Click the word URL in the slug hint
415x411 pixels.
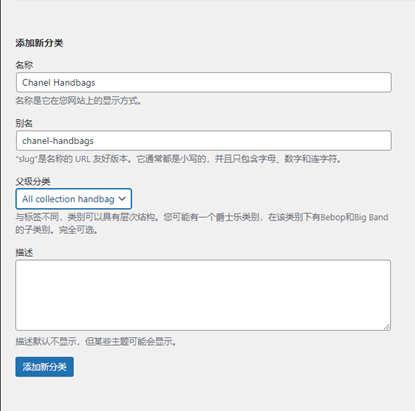point(83,159)
